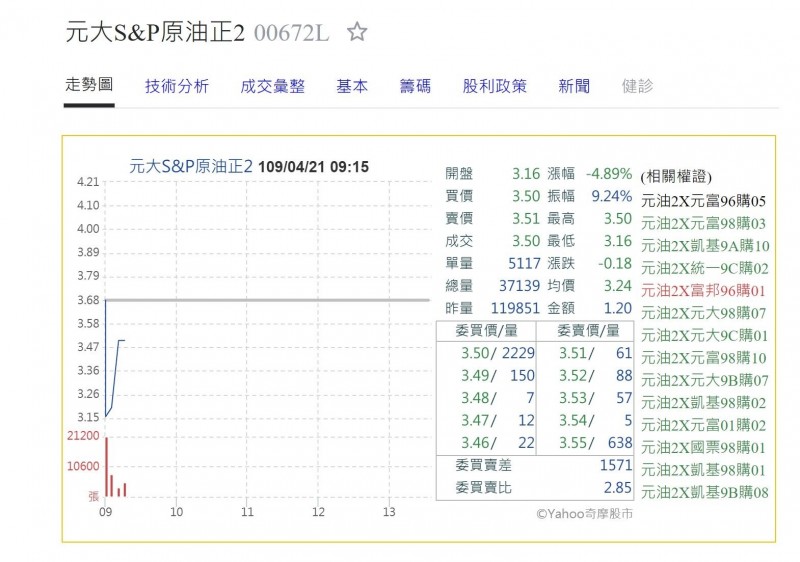The image size is (800, 562).
Task: Click the 委賣價/量 column header
Action: (x=588, y=330)
